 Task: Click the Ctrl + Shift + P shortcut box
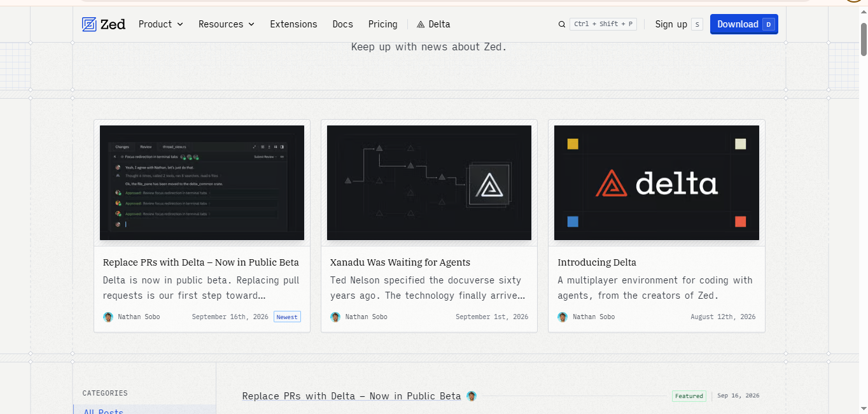click(603, 24)
